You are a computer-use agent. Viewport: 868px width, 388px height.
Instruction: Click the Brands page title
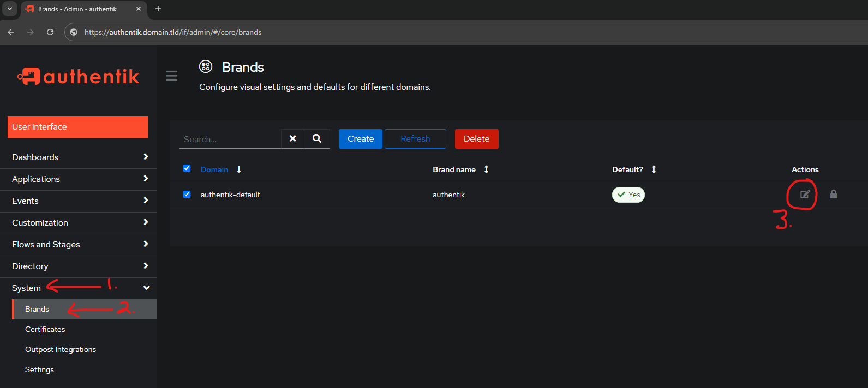click(243, 67)
